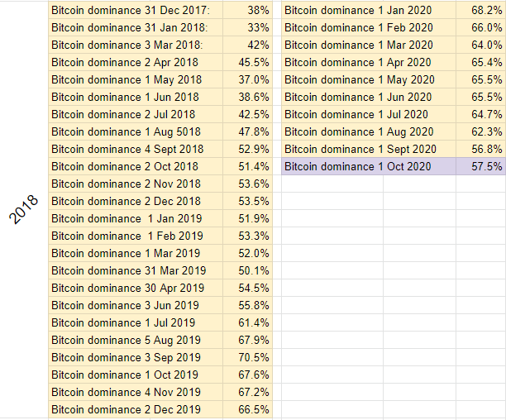Screen dimensions: 506x420
Task: Select the 70.5% value for 3 Sep 2019
Action: 247,357
